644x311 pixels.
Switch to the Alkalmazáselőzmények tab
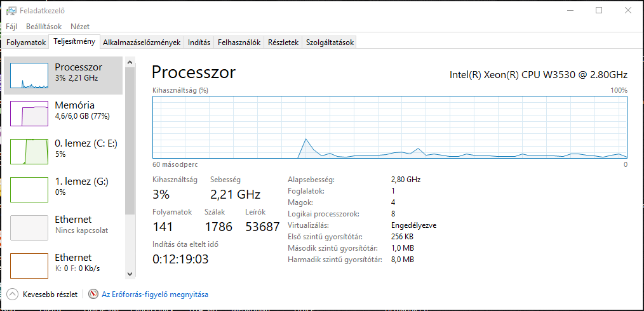(x=142, y=43)
